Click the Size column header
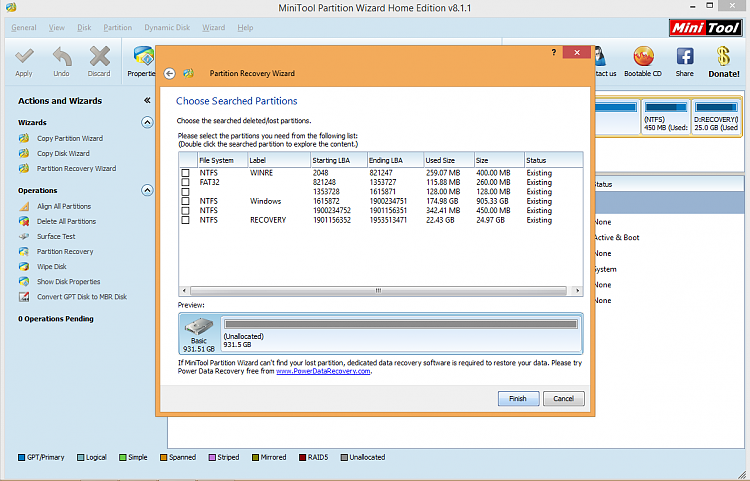750x481 pixels. click(499, 160)
